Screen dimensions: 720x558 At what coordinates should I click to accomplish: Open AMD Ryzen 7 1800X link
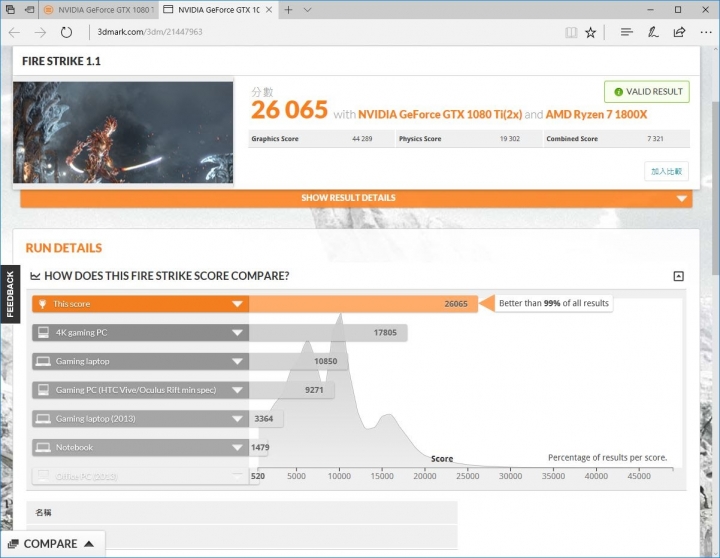(596, 114)
